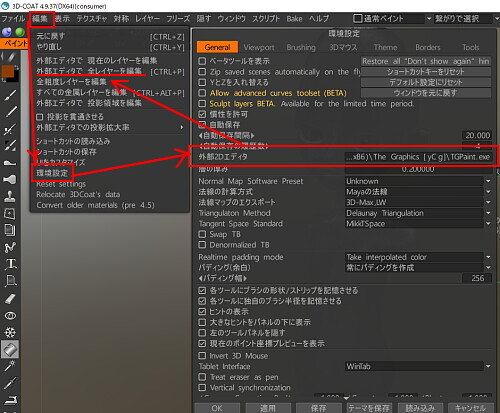Expand 外部エディタでの投影拡大率 submenu
This screenshot has height=413, width=500.
point(110,127)
